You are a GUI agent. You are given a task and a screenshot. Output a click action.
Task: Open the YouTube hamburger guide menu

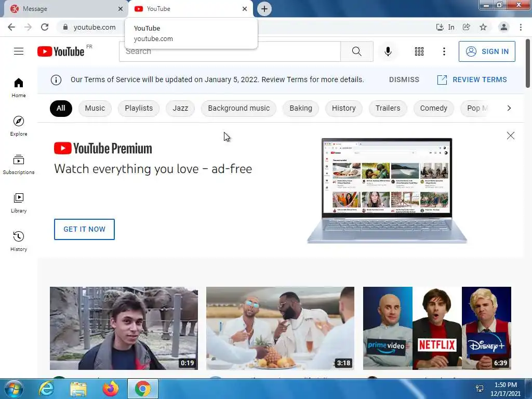pyautogui.click(x=19, y=51)
